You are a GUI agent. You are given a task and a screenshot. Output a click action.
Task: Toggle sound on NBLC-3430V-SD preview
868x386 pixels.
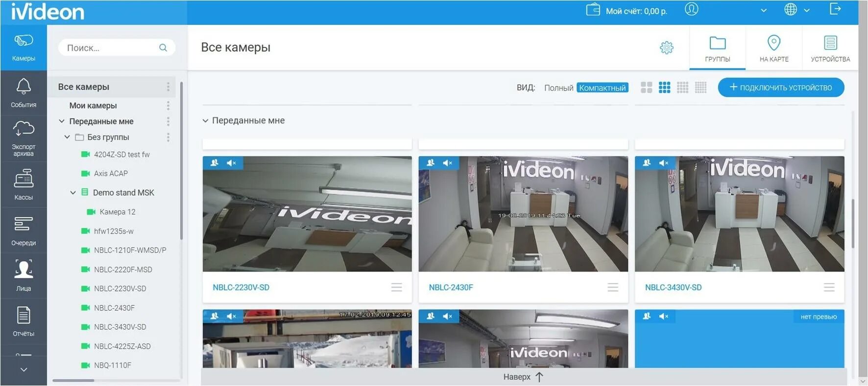point(664,163)
